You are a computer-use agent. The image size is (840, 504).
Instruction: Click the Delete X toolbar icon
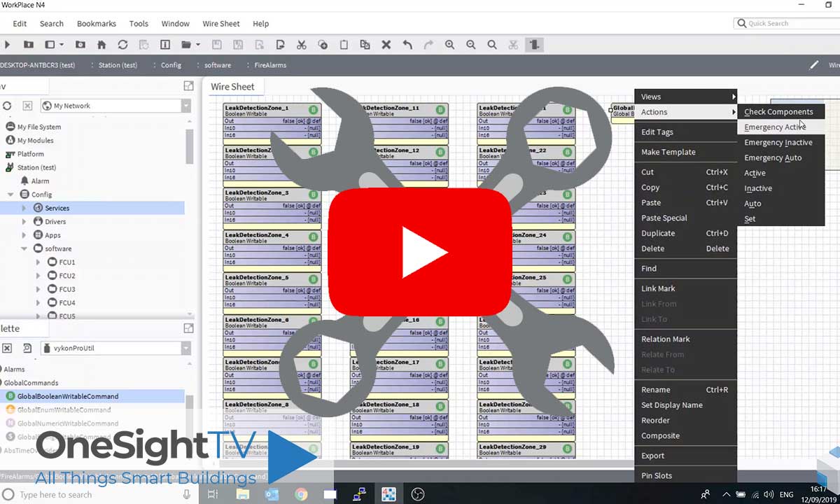[x=386, y=45]
